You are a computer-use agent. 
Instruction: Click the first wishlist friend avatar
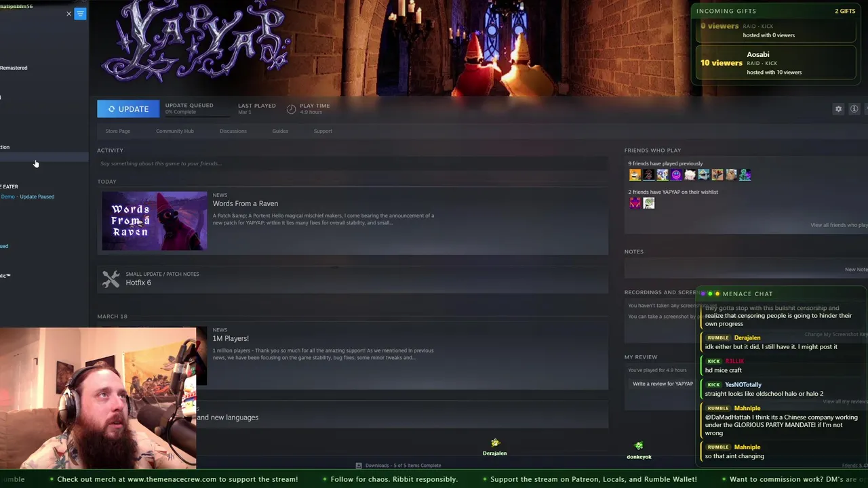coord(635,203)
